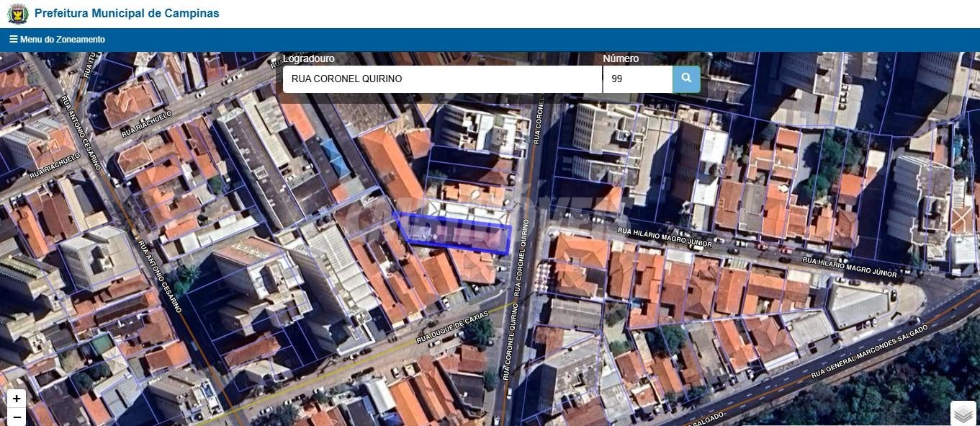This screenshot has height=426, width=980.
Task: Click the RUA DUQUE DE CAXIAS street label
Action: coord(452,327)
